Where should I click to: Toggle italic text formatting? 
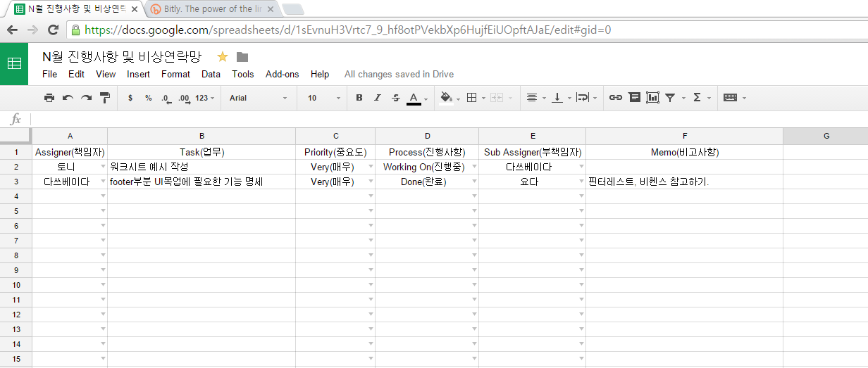[x=378, y=98]
